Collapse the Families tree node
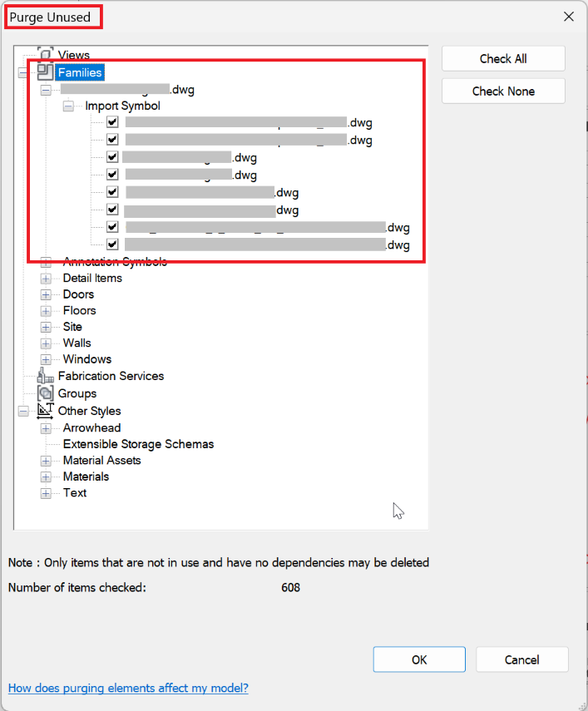The height and width of the screenshot is (711, 588). 22,73
